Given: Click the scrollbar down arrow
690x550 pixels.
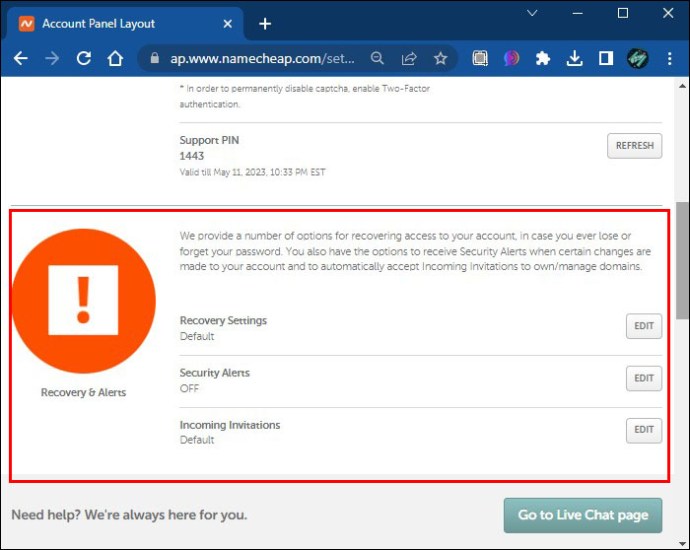Looking at the screenshot, I should (682, 544).
